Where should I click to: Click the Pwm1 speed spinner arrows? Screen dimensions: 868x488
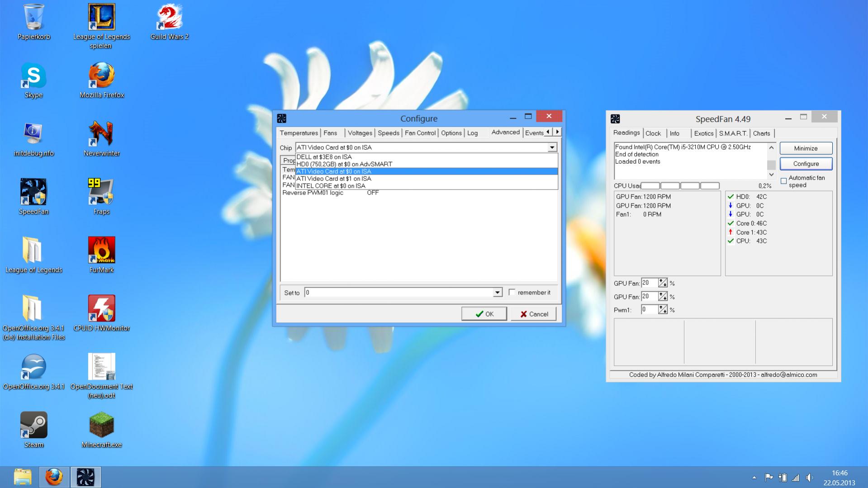coord(663,310)
